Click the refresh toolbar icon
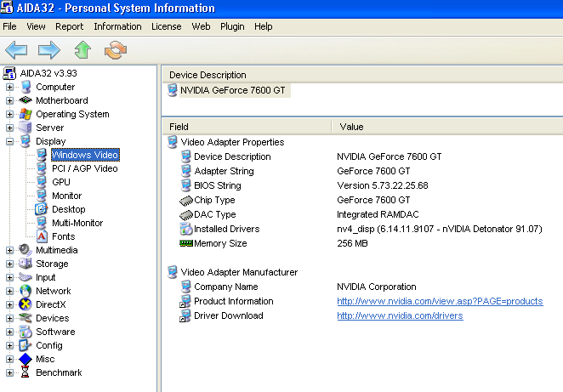563x392 pixels. pos(115,50)
